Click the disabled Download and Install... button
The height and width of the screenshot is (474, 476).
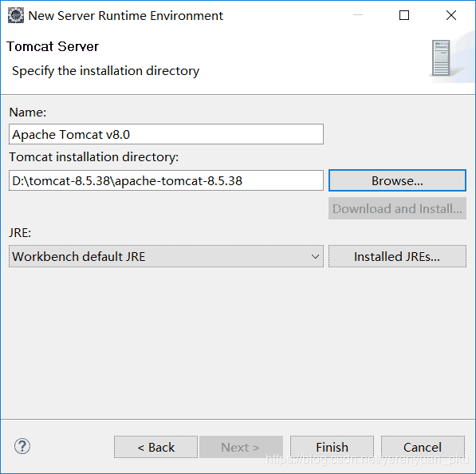(x=397, y=208)
